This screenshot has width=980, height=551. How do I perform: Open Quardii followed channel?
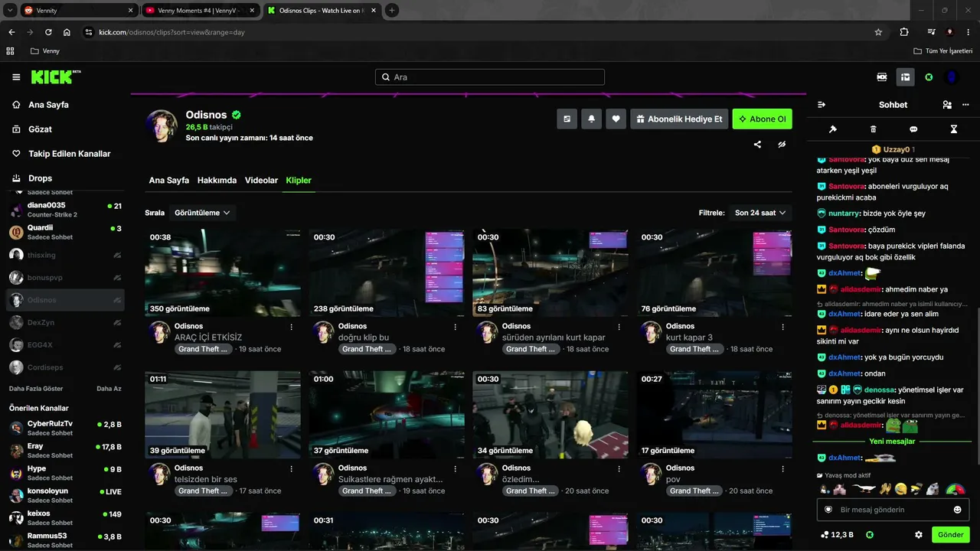point(65,232)
